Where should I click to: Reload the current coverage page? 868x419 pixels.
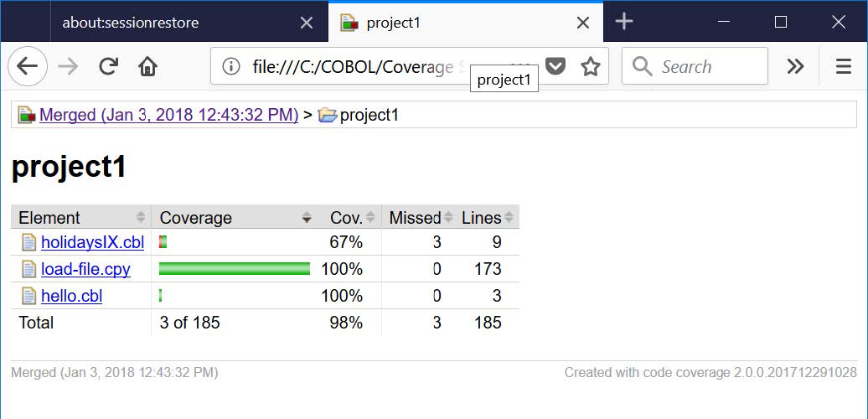(x=109, y=66)
